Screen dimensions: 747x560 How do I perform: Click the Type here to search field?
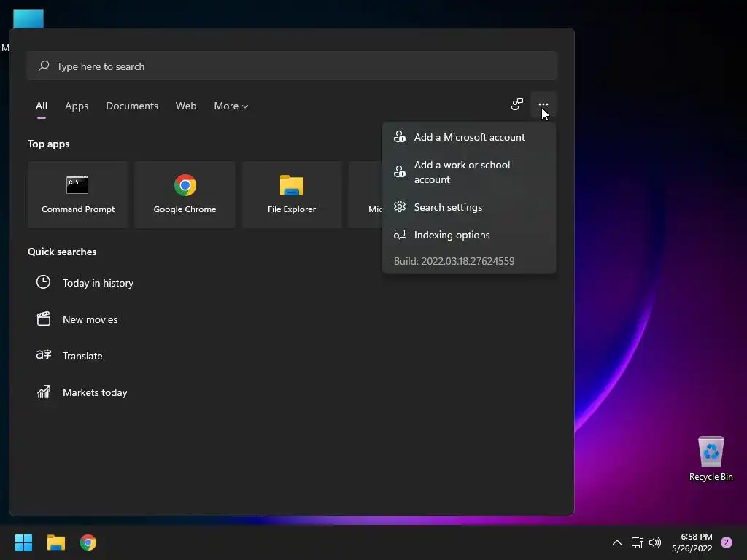(x=292, y=66)
